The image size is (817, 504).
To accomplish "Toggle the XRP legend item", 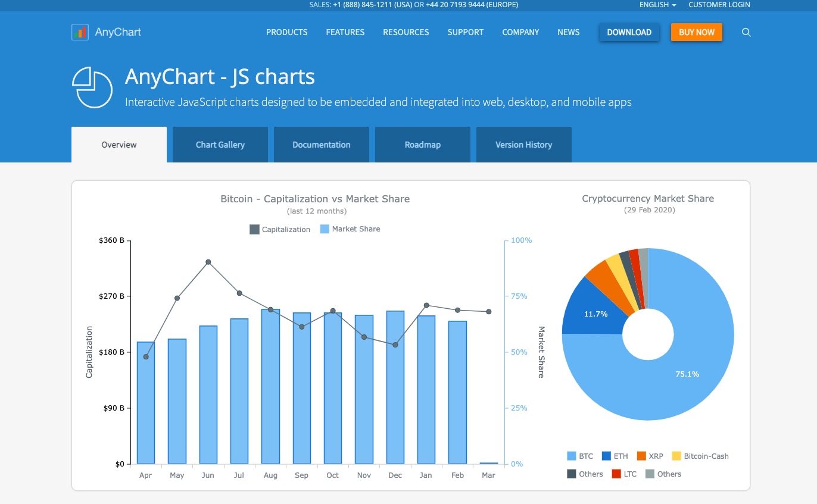I will [650, 456].
